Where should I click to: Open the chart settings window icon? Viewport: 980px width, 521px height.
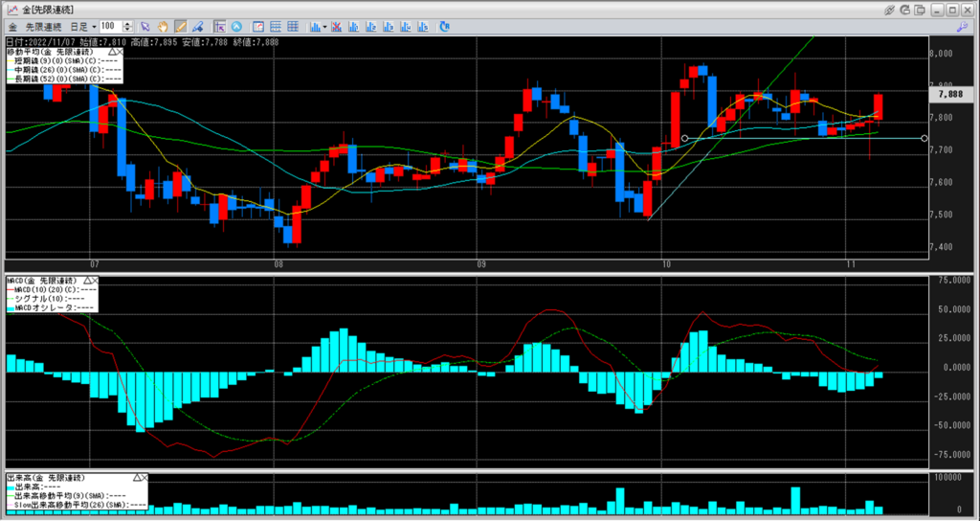[258, 26]
